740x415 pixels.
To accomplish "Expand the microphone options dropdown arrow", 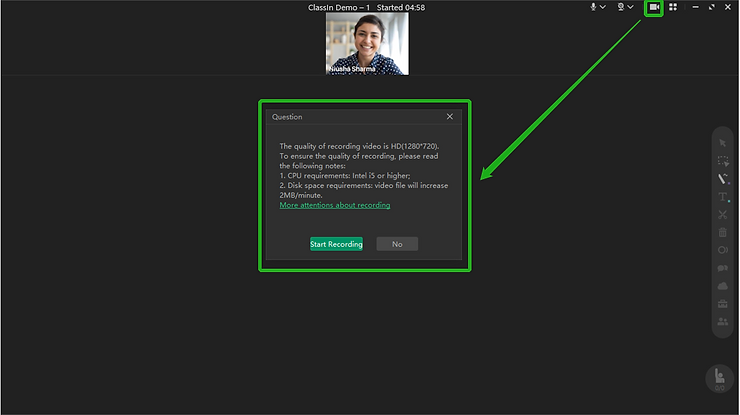I will (x=603, y=7).
